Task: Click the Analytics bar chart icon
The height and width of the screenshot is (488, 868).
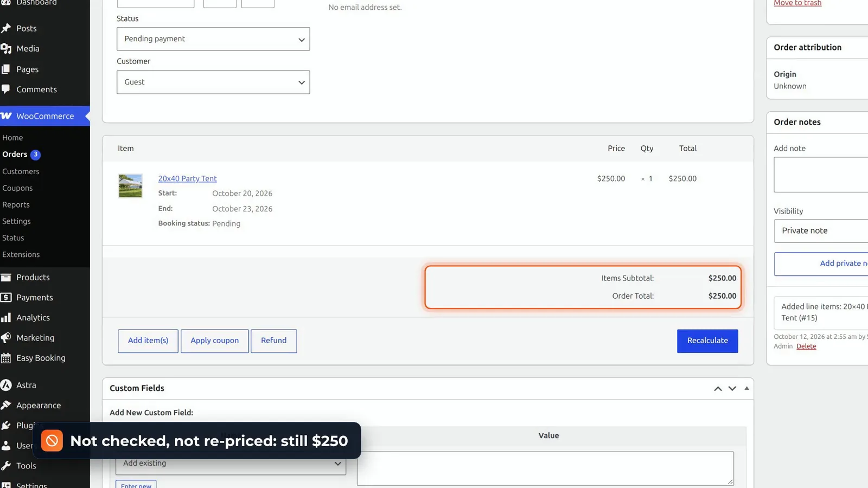Action: coord(6,318)
